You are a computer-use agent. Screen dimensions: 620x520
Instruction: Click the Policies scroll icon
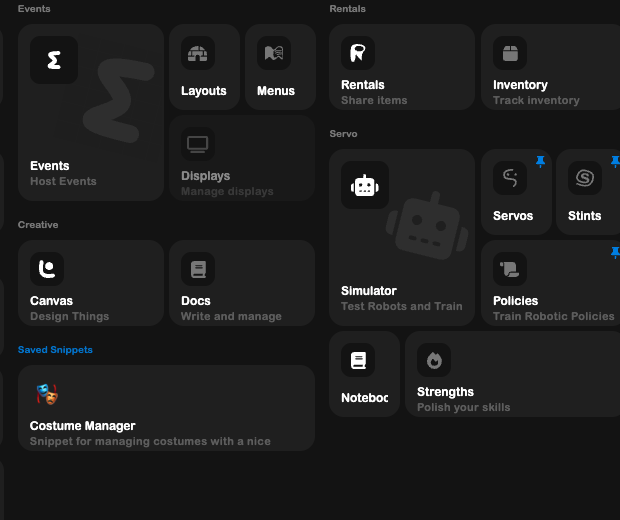coord(510,269)
